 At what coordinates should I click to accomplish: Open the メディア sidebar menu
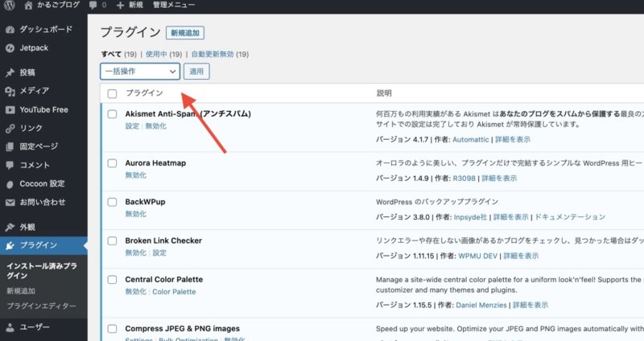35,91
